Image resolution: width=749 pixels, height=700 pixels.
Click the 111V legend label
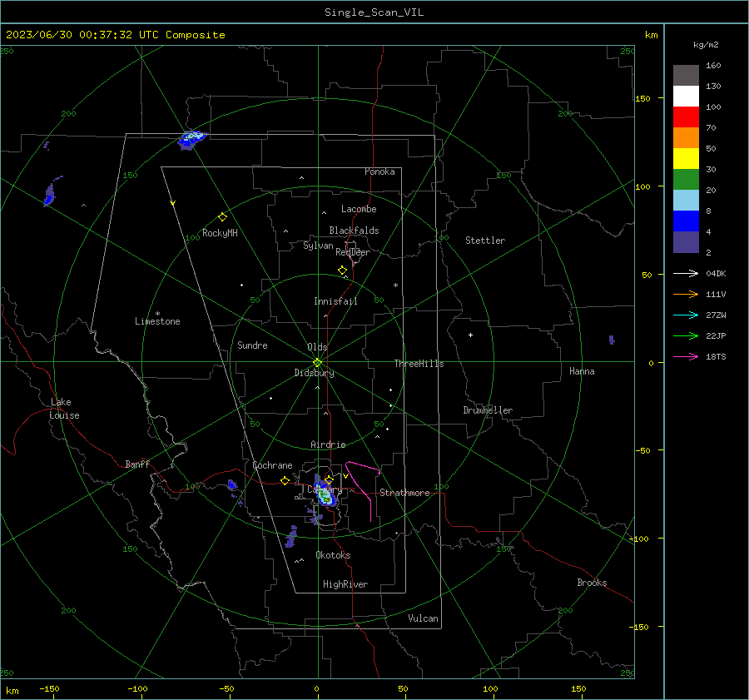tap(716, 295)
